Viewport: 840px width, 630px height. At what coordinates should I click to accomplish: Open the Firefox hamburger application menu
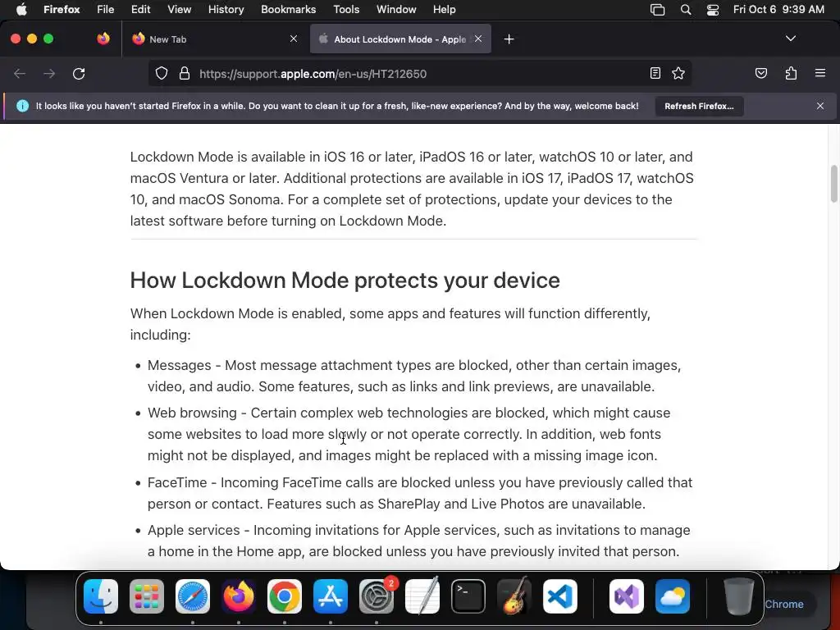tap(819, 73)
